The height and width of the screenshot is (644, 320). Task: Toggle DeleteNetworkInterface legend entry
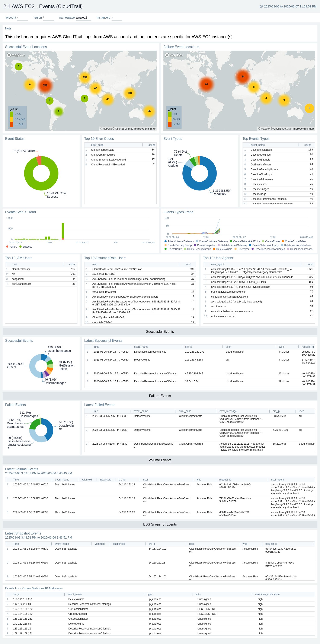click(296, 245)
